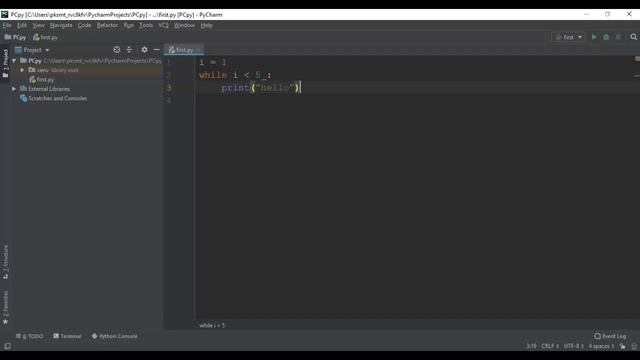
Task: Open the File menu
Action: coord(7,25)
